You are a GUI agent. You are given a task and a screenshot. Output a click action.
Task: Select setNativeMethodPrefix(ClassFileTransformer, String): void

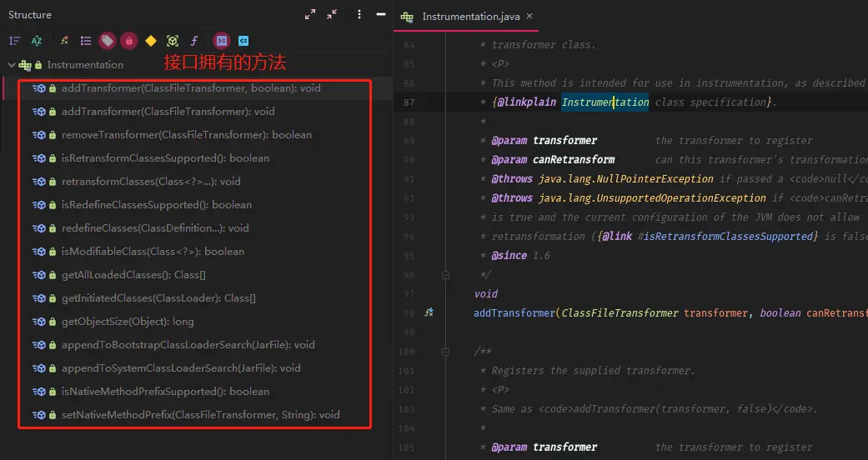point(200,415)
